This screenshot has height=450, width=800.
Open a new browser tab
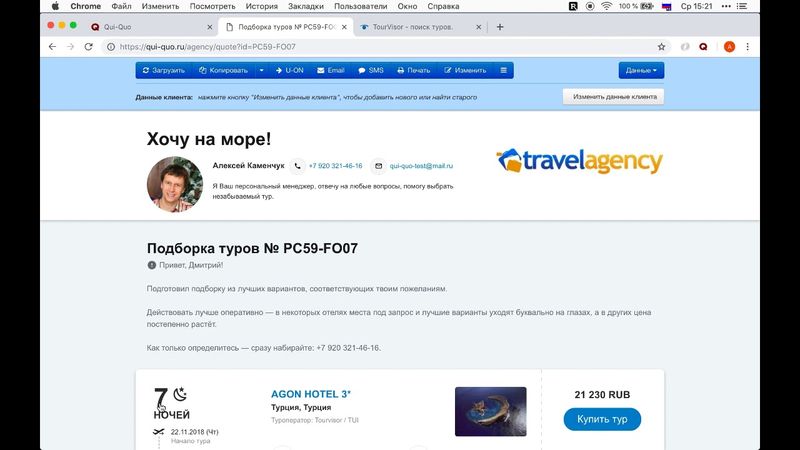pyautogui.click(x=500, y=27)
